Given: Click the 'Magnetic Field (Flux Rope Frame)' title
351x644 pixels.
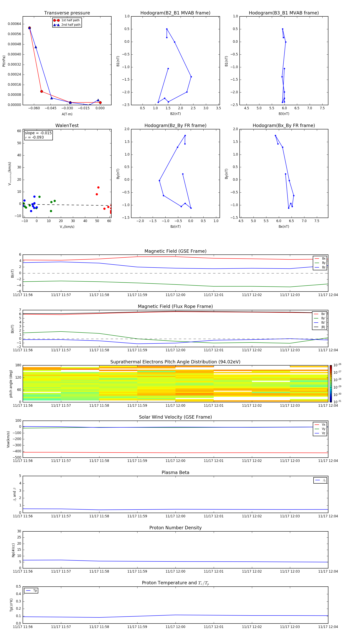Looking at the screenshot, I should pos(175,307).
